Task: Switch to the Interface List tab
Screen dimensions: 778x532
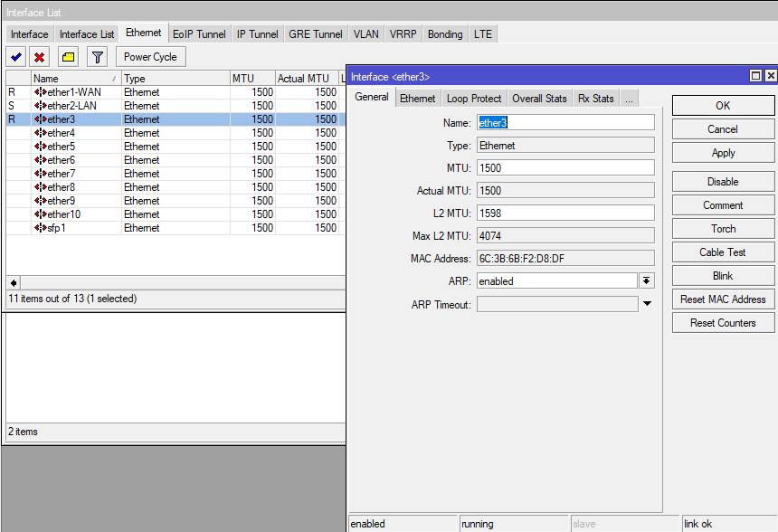Action: (87, 34)
